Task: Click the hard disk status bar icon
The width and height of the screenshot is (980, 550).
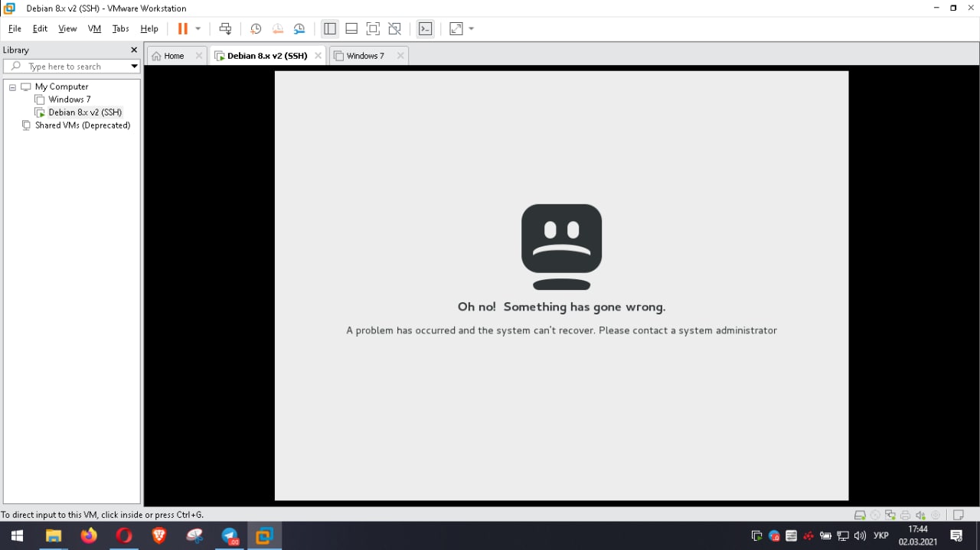Action: click(x=860, y=516)
